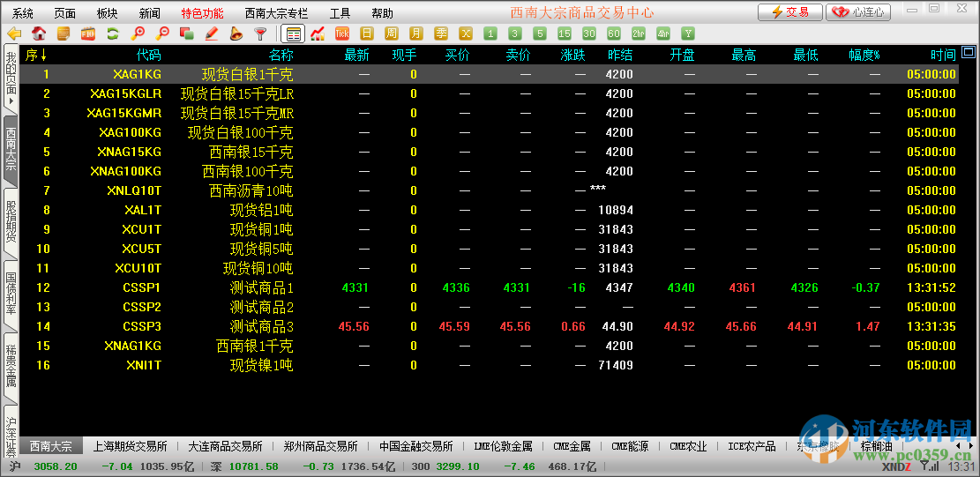980x477 pixels.
Task: Open the 中国金融交易所 bottom tab
Action: [x=416, y=446]
